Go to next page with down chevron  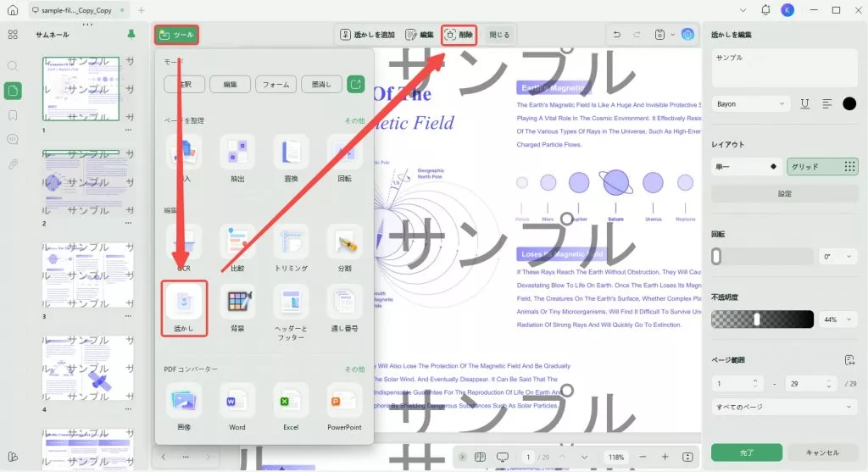point(585,457)
